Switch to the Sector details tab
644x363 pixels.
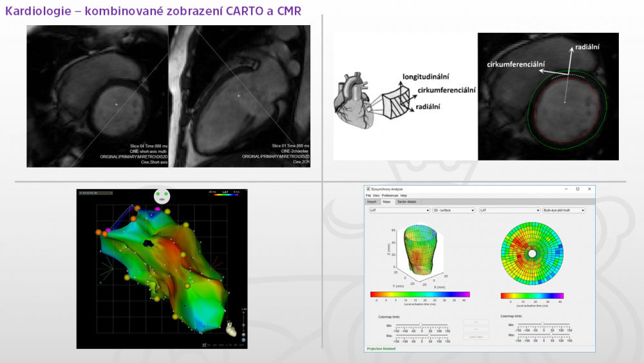(x=407, y=202)
